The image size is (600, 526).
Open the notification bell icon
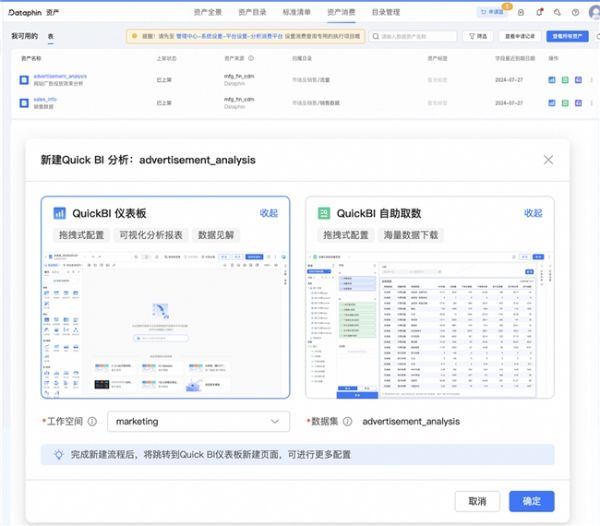[x=540, y=12]
